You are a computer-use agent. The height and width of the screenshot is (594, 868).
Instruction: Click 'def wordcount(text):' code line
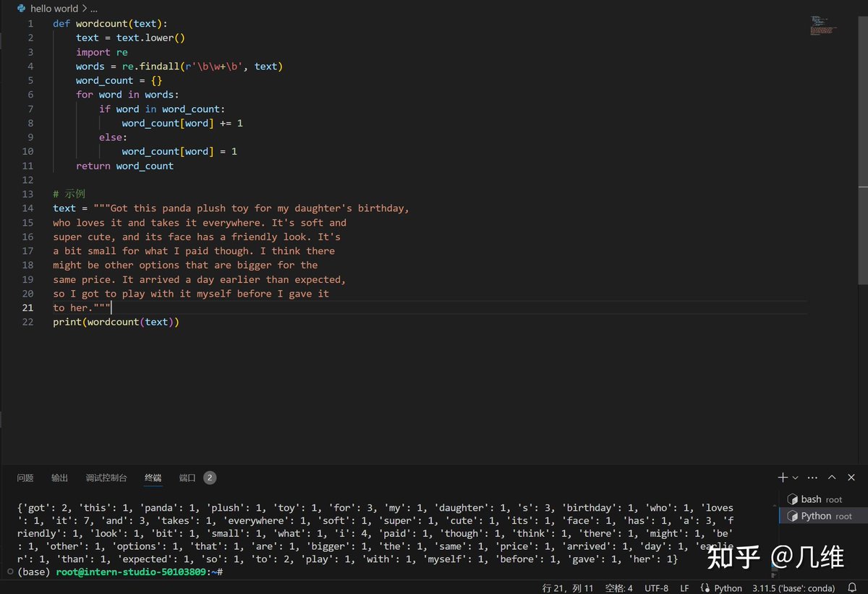[x=111, y=23]
